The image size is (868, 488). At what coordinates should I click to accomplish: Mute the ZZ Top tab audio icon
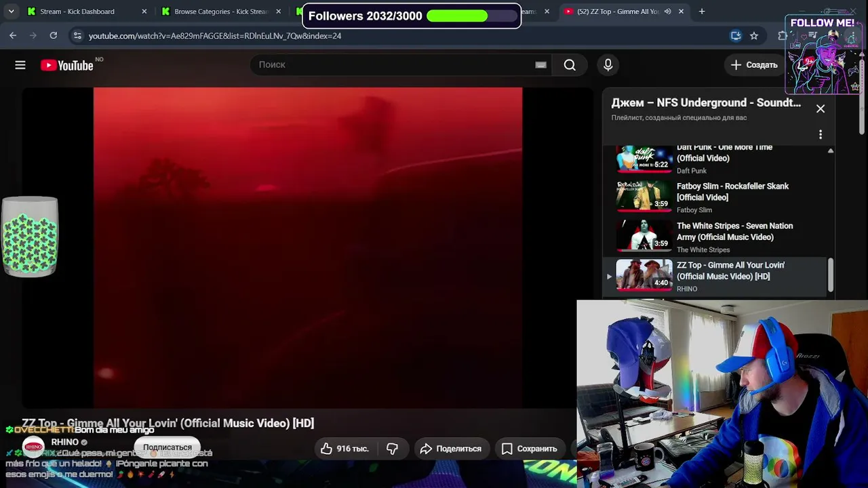[668, 11]
